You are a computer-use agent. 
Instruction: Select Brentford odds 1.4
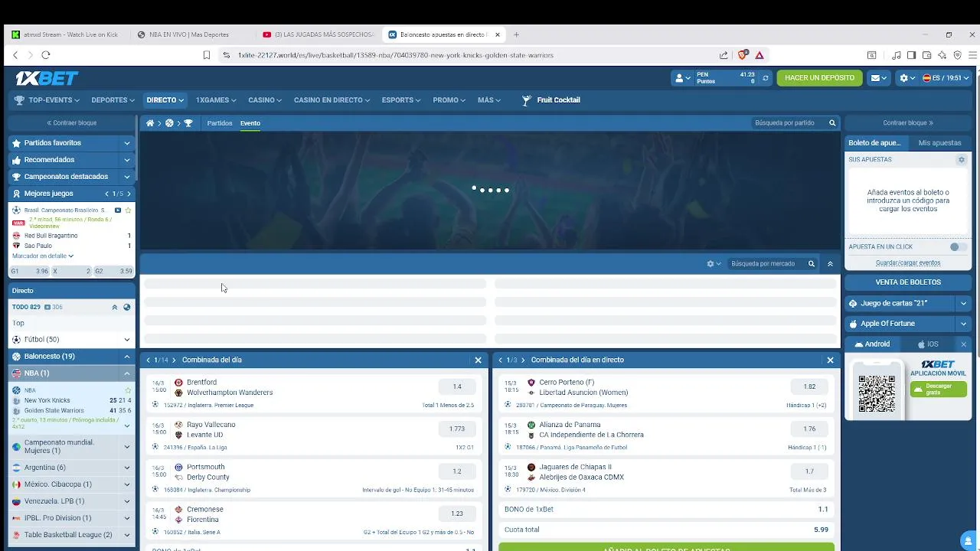tap(457, 387)
